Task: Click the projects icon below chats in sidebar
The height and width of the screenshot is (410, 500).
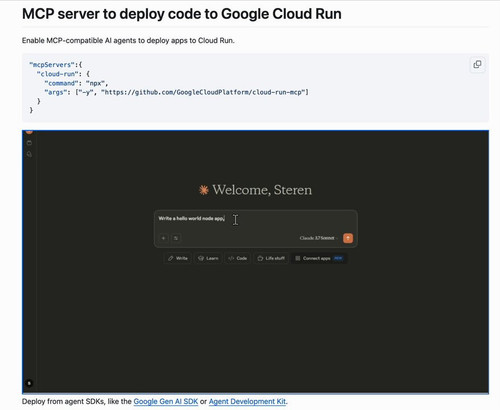Action: pos(29,154)
